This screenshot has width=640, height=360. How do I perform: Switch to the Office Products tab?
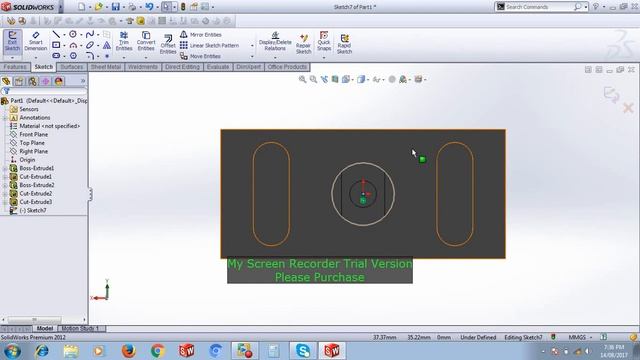(287, 67)
